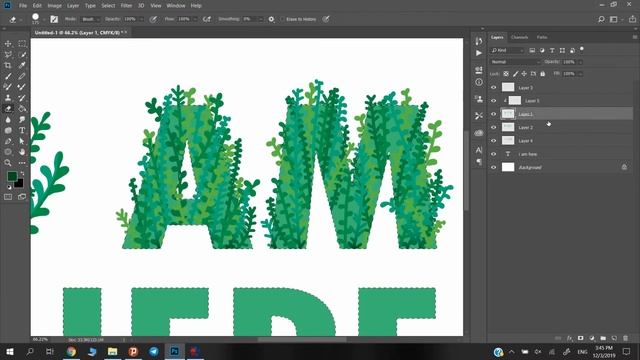Open the brush preset picker
This screenshot has width=640, height=360.
[38, 19]
